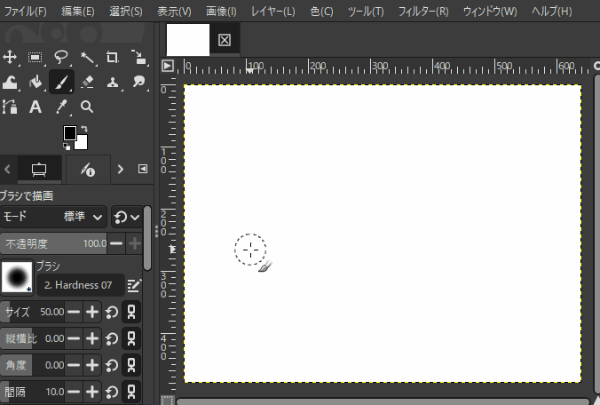Viewport: 600px width, 405px height.
Task: Select the Color Picker eyedropper tool
Action: click(61, 107)
